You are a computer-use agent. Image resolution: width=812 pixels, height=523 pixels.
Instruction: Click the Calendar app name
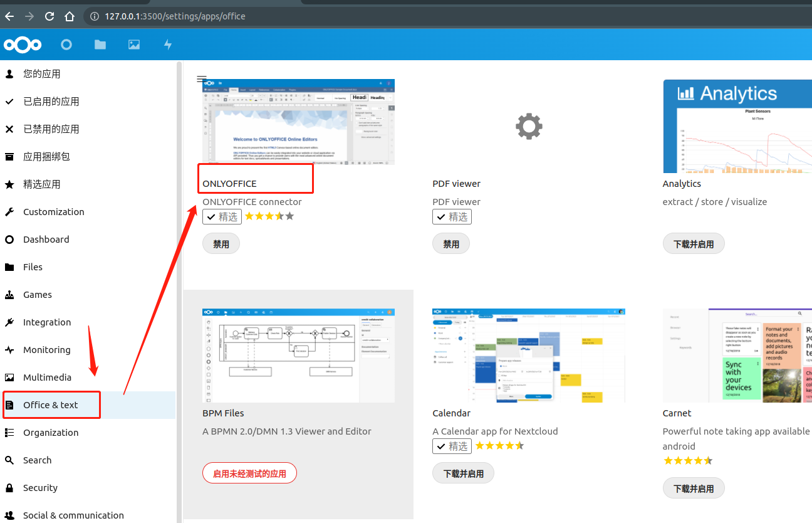pos(451,413)
